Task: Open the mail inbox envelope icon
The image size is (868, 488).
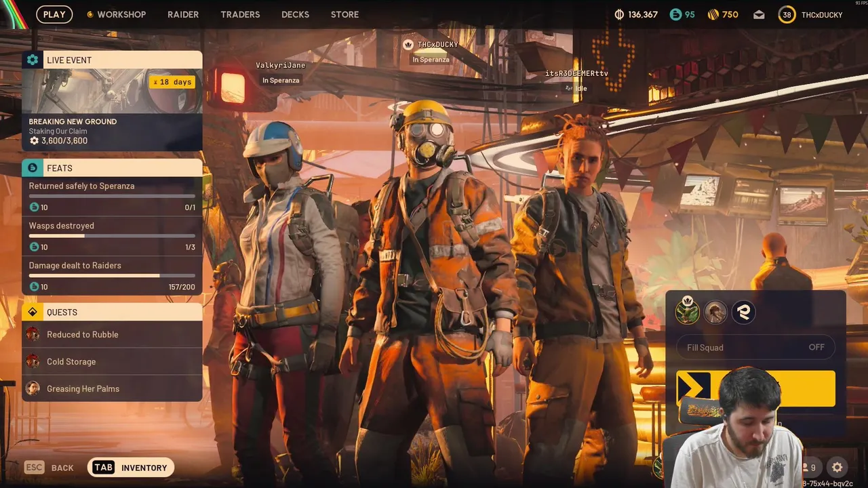Action: pyautogui.click(x=759, y=14)
